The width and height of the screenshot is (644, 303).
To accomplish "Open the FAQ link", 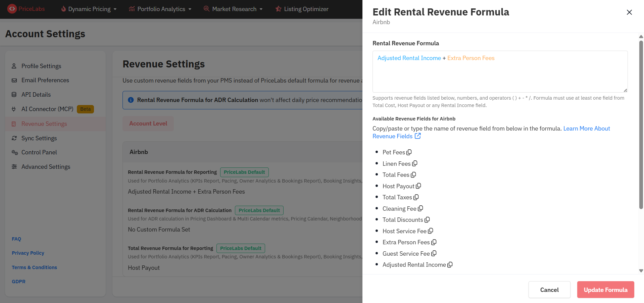I will [x=16, y=239].
